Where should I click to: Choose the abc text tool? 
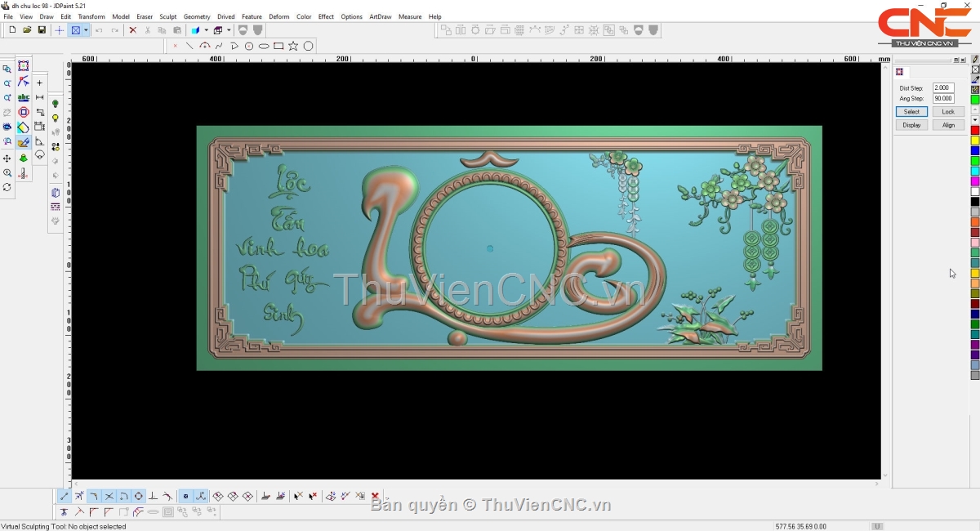coord(24,98)
